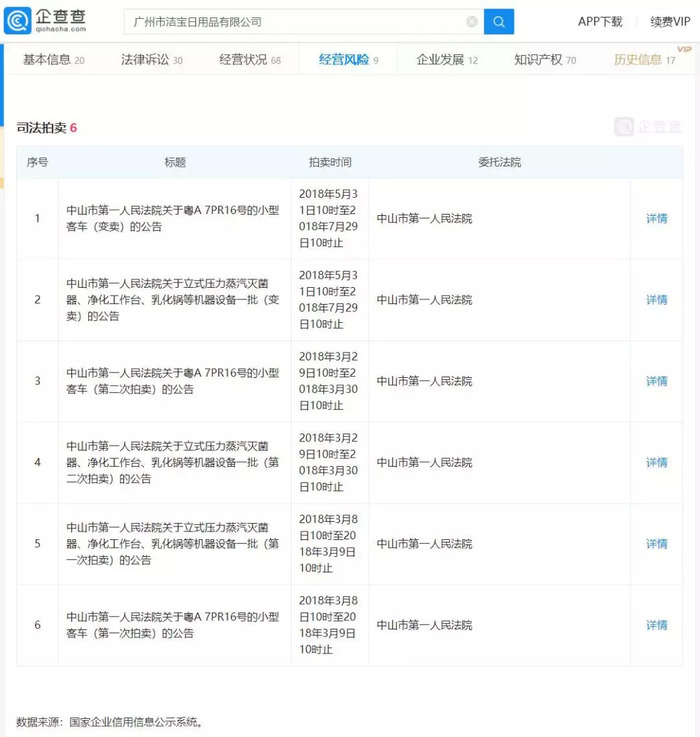Click the 标题 column header
The width and height of the screenshot is (700, 737).
click(175, 163)
